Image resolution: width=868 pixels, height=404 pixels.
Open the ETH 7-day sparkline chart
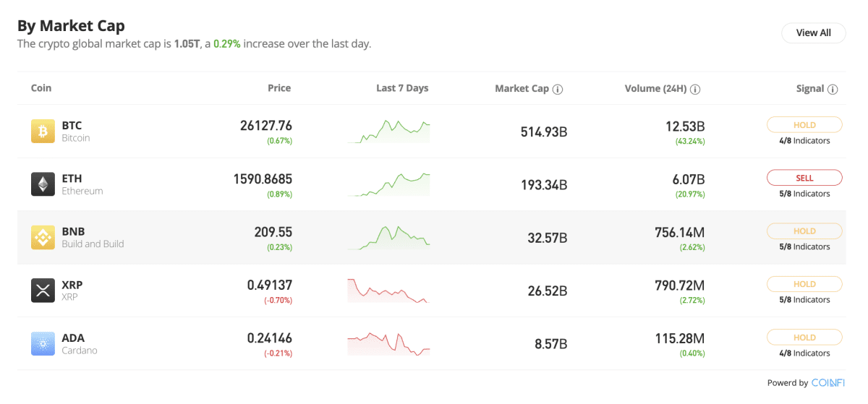(388, 184)
